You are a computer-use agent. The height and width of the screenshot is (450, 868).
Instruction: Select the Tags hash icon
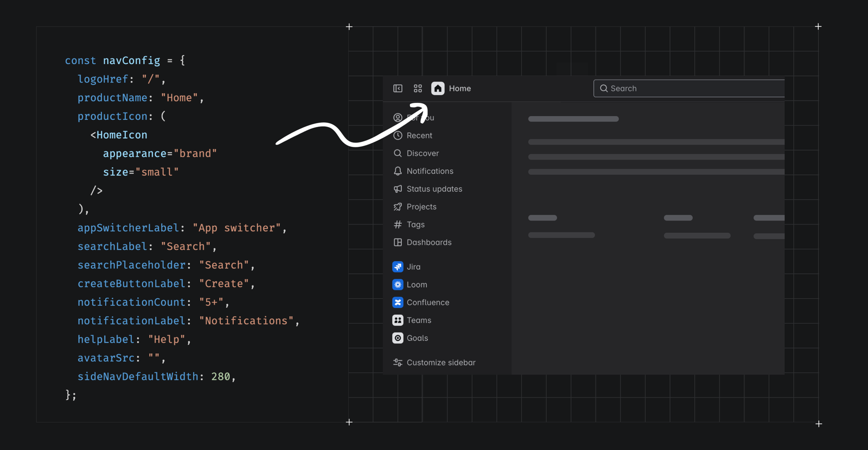tap(398, 225)
